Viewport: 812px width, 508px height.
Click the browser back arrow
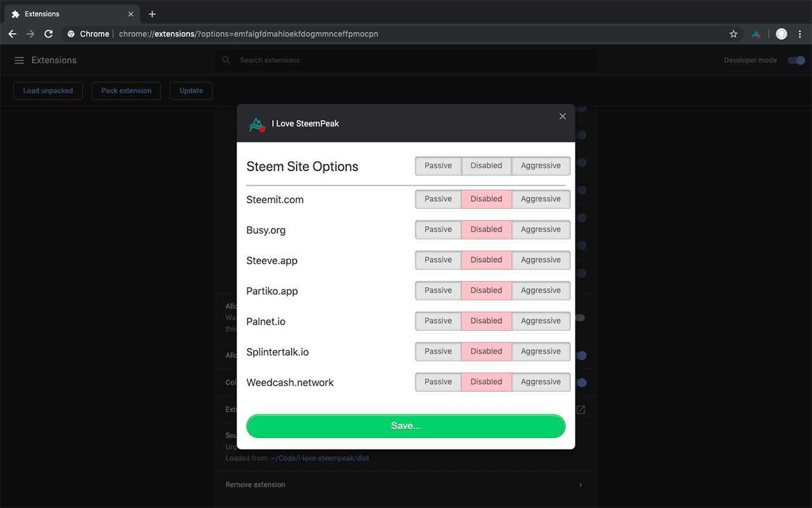pos(12,34)
